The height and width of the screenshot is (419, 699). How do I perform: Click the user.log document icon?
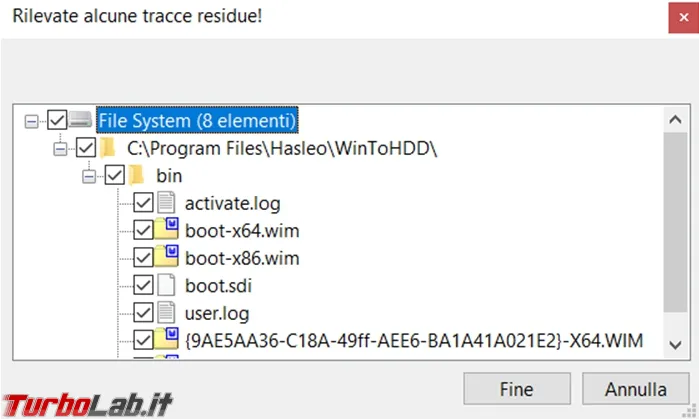(166, 312)
